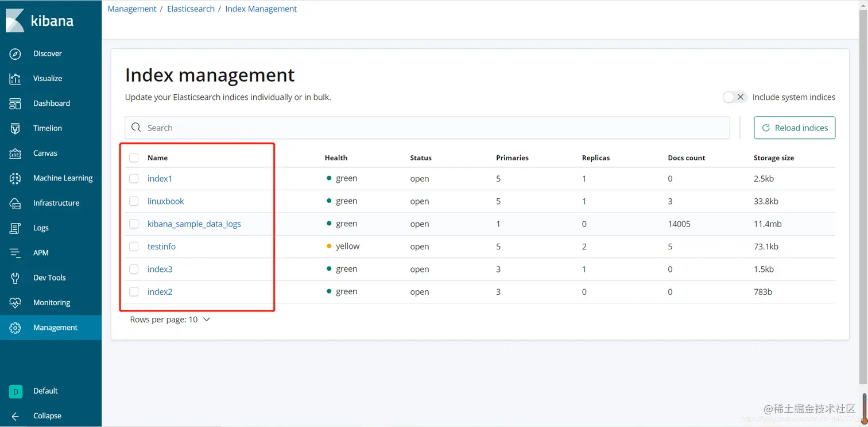Click the Default space avatar icon
Viewport: 868px width, 427px height.
coord(15,391)
